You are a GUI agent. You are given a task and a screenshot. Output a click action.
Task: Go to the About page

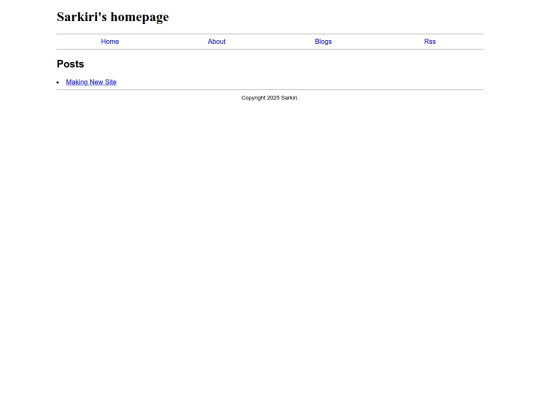tap(217, 42)
